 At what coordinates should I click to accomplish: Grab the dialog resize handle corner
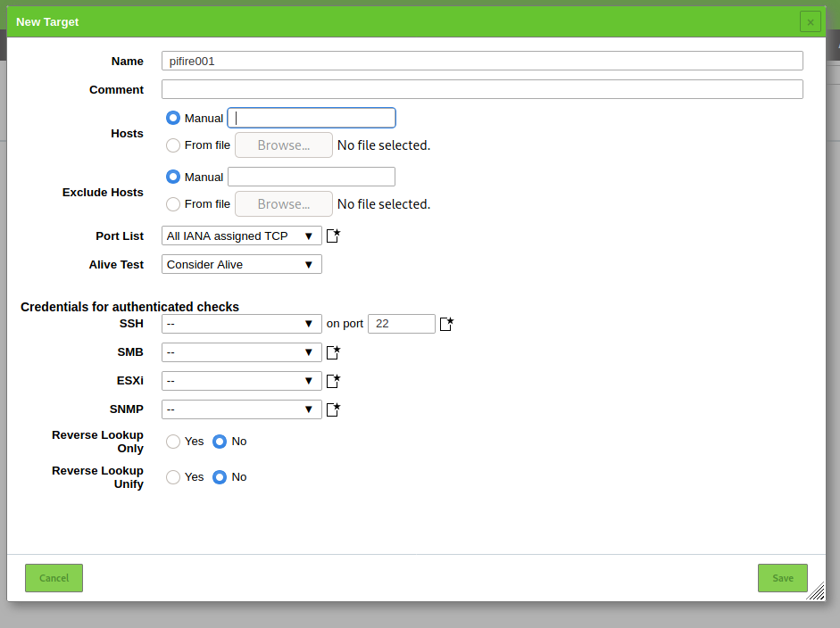point(816,591)
